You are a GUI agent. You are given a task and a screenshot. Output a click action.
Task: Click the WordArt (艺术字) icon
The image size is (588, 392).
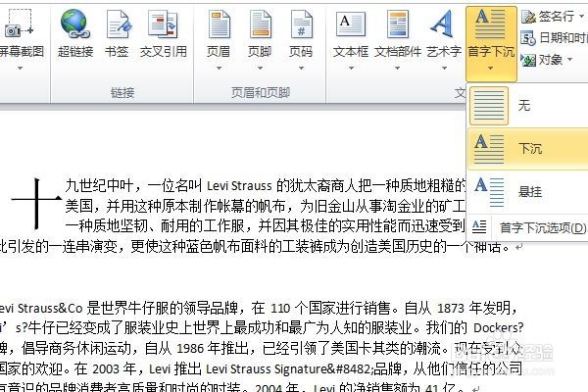[443, 24]
